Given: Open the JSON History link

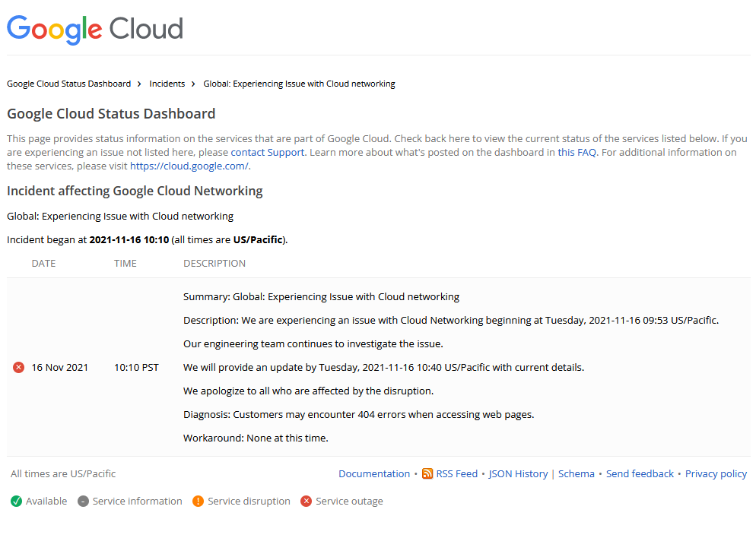Looking at the screenshot, I should [518, 474].
